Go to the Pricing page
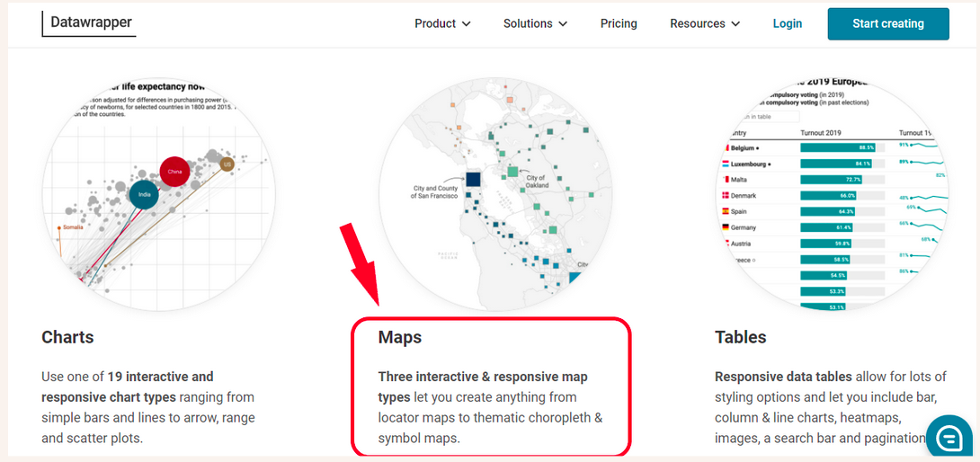The image size is (980, 462). coord(619,23)
